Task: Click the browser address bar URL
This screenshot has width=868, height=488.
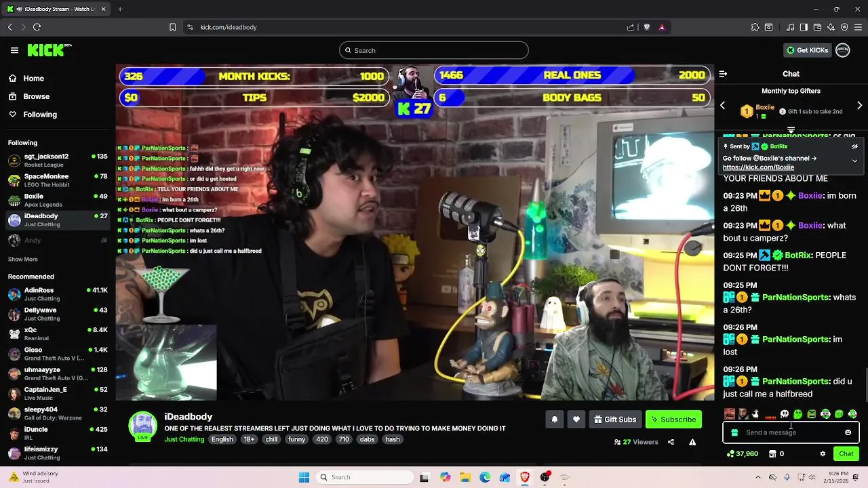Action: coord(229,27)
